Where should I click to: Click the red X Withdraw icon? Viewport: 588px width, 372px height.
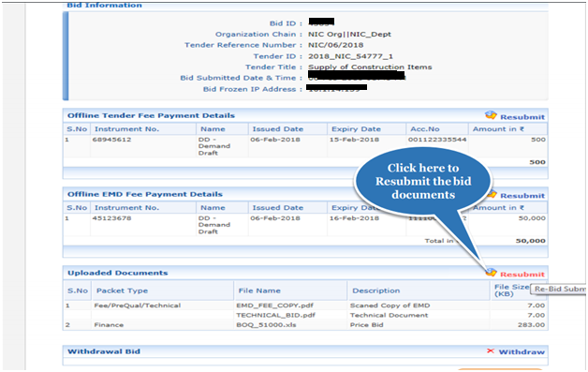pyautogui.click(x=491, y=351)
